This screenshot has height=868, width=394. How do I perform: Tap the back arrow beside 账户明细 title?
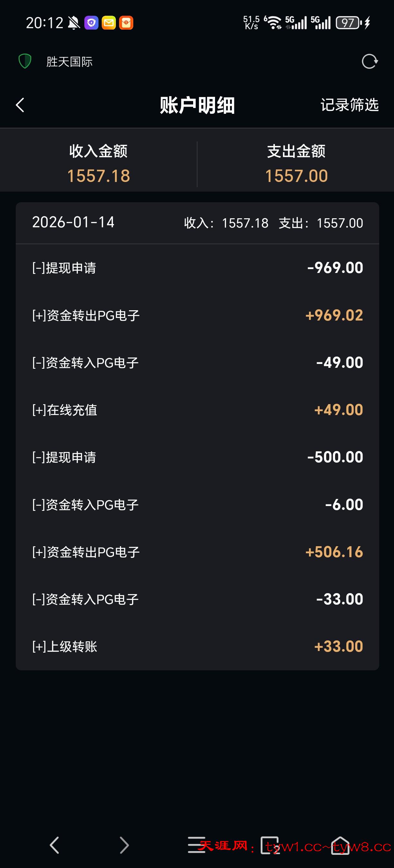(20, 105)
